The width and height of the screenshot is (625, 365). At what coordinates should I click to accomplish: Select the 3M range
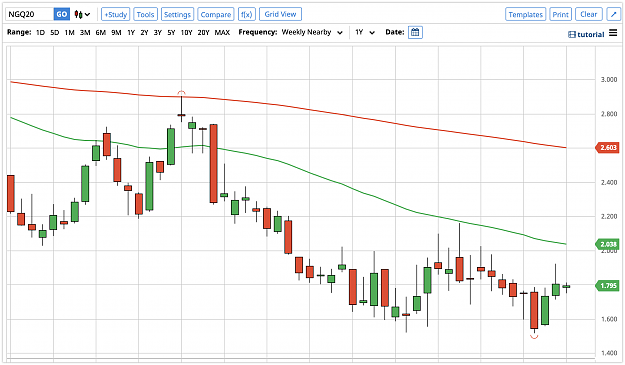coord(85,33)
